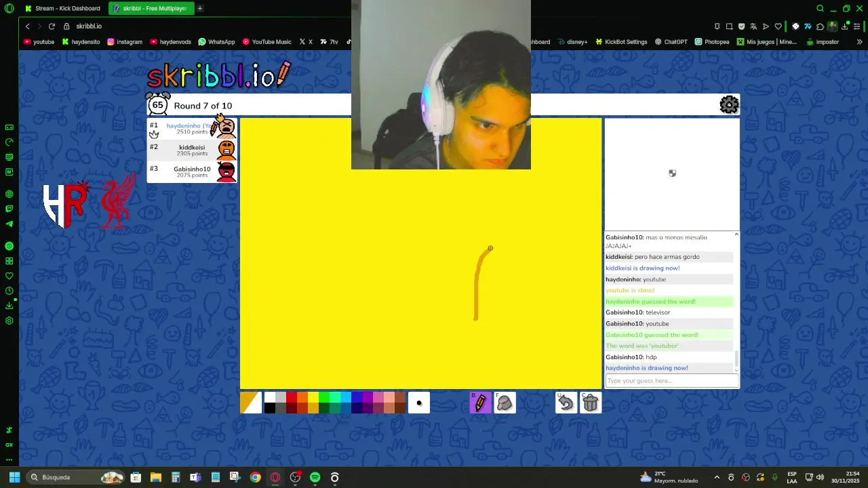Open 7tv bookmark
This screenshot has width=868, height=488.
(329, 42)
